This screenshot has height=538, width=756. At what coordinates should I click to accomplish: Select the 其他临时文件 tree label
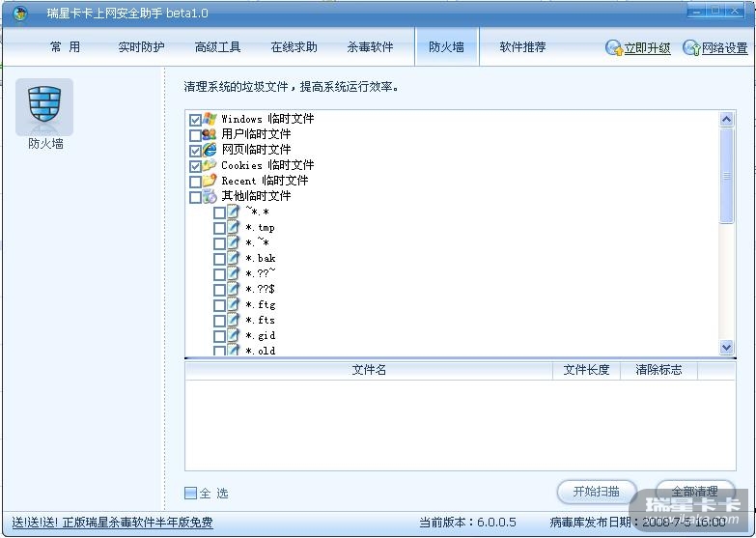(256, 196)
